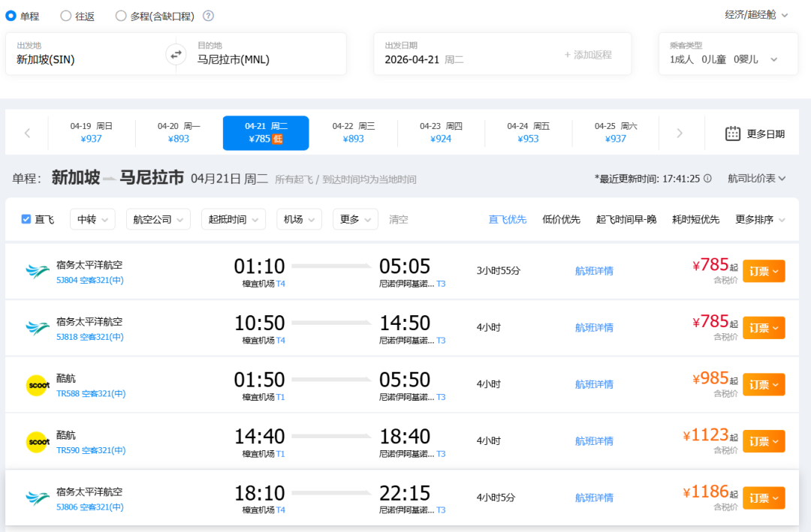Click the Scoot logo for flight TR588
This screenshot has height=532, width=811.
[x=37, y=385]
